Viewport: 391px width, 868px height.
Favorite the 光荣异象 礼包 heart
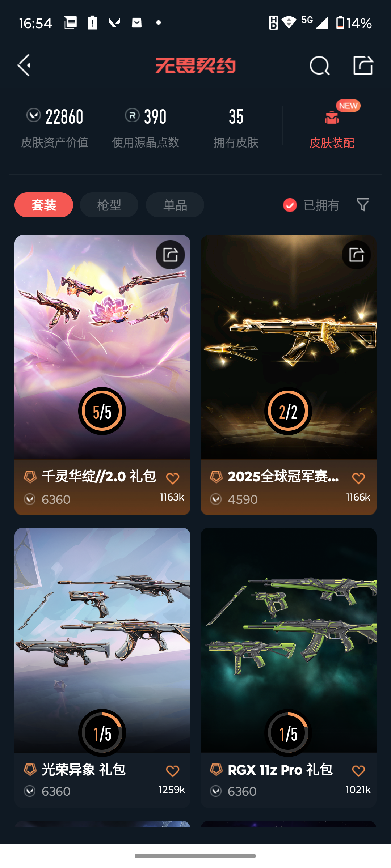point(173,771)
